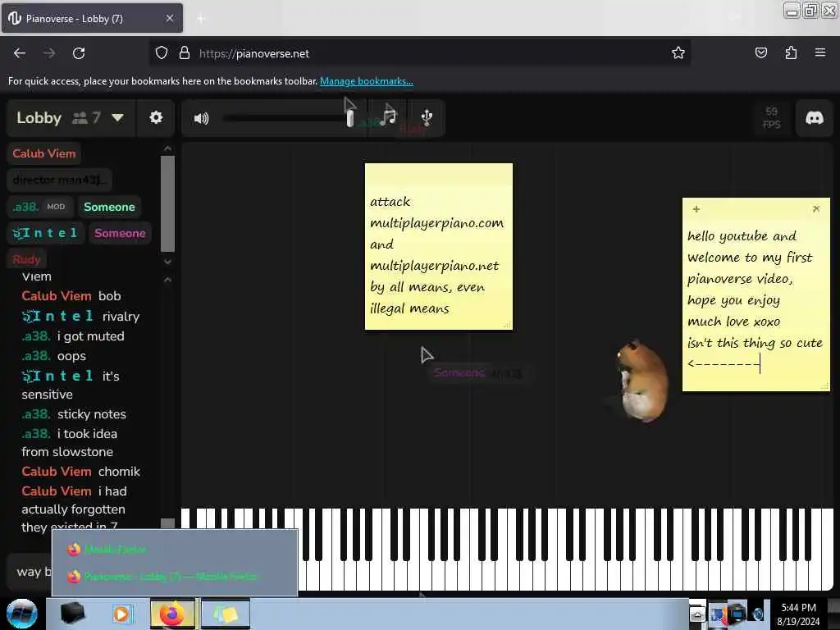840x630 pixels.
Task: Mute the piano with the speaker icon
Action: coord(202,118)
